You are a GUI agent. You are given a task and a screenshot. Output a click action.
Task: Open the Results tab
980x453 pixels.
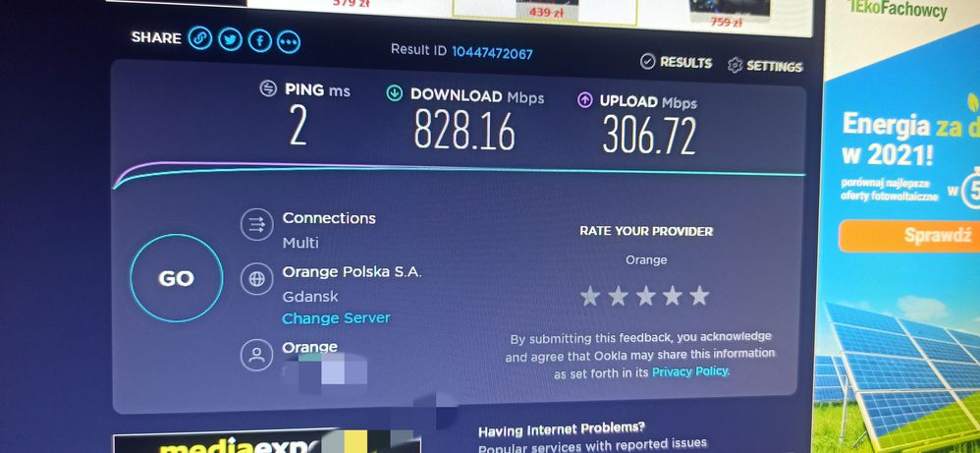[677, 62]
